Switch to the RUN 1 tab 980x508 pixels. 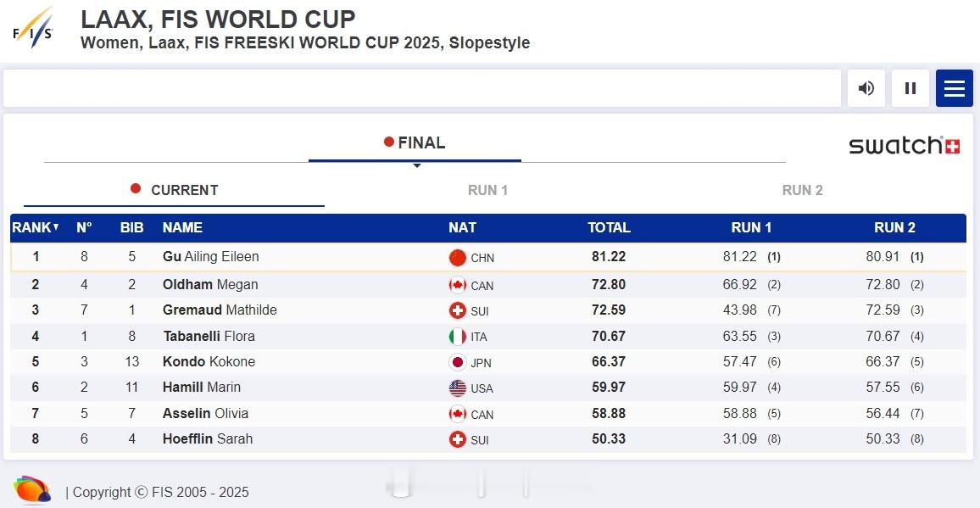tap(487, 190)
